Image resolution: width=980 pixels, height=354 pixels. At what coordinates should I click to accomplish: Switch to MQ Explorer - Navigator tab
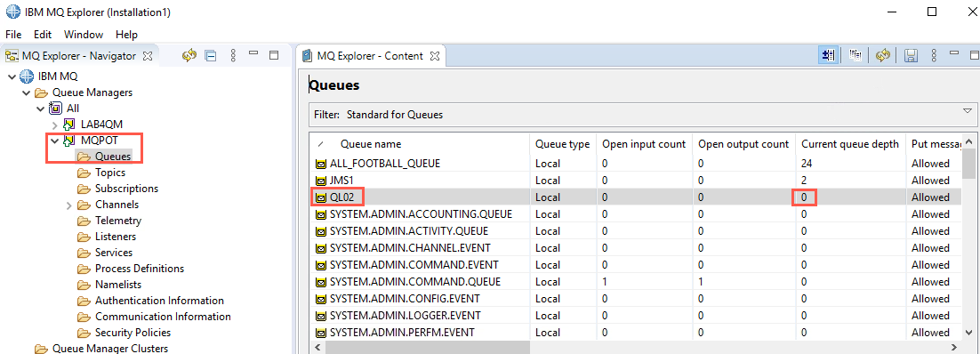point(78,56)
